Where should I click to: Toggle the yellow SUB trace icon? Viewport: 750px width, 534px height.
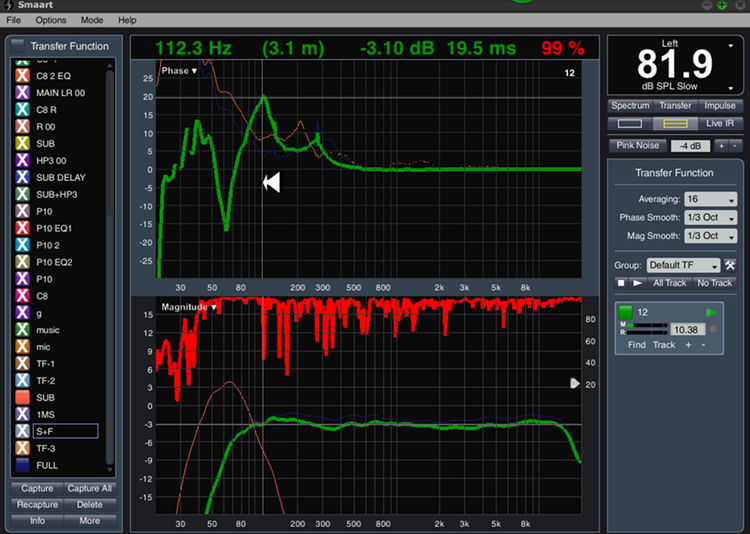click(x=22, y=143)
